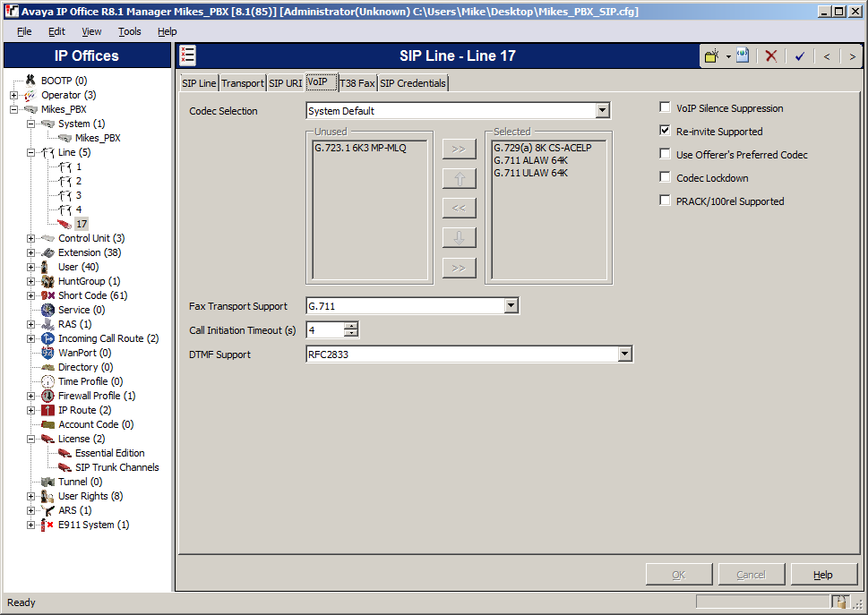868x615 pixels.
Task: Click the export record toolbar icon
Action: point(743,56)
